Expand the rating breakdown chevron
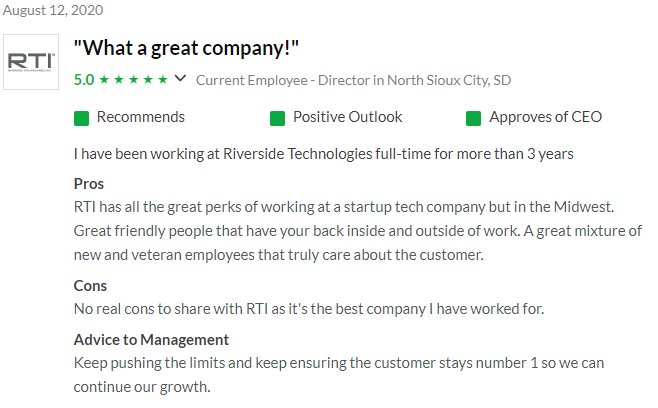The width and height of the screenshot is (658, 408). click(180, 78)
